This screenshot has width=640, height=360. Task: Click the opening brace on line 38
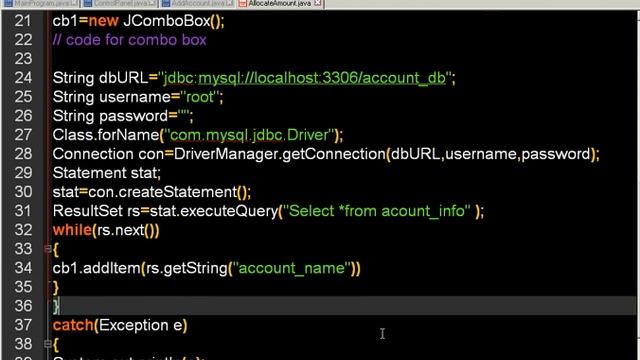coord(56,344)
